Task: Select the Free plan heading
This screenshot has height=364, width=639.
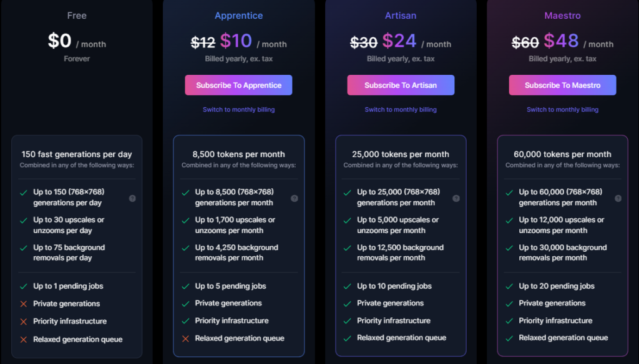Action: coord(77,16)
